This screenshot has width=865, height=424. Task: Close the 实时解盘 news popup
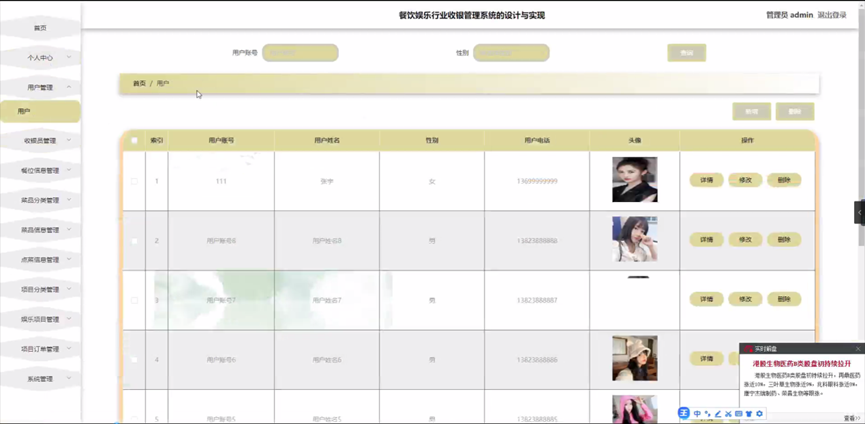(x=858, y=348)
